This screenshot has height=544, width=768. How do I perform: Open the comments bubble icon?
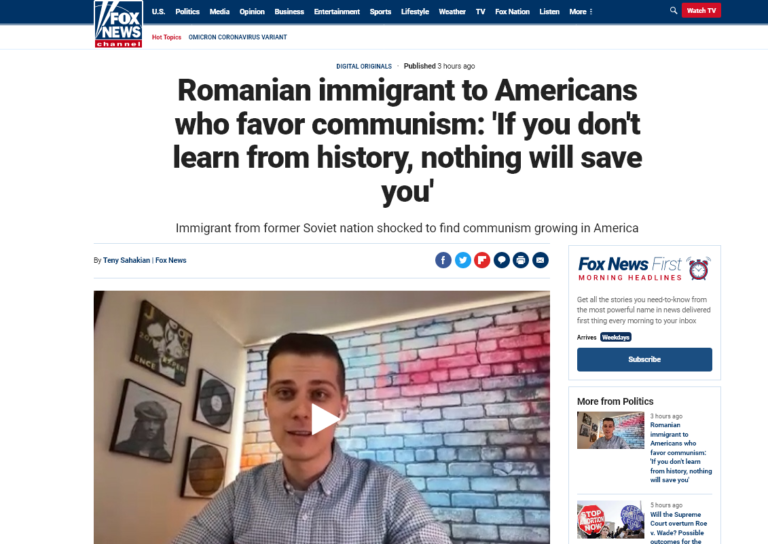[502, 260]
